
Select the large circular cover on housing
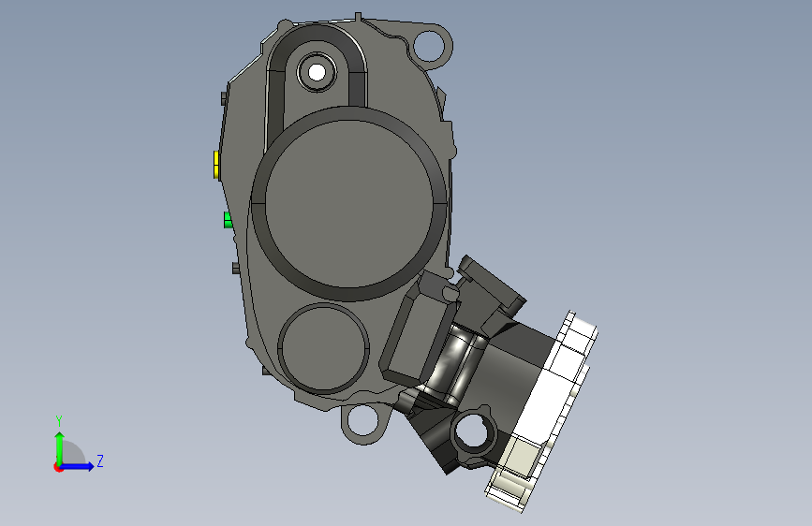click(x=349, y=203)
